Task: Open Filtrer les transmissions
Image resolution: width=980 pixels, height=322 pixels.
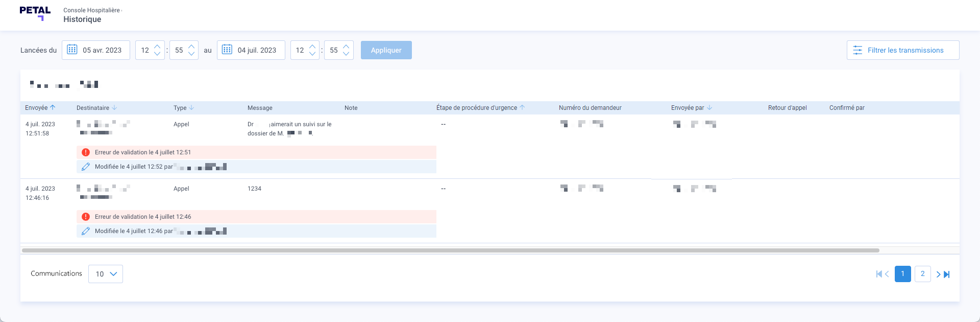Action: click(x=903, y=50)
